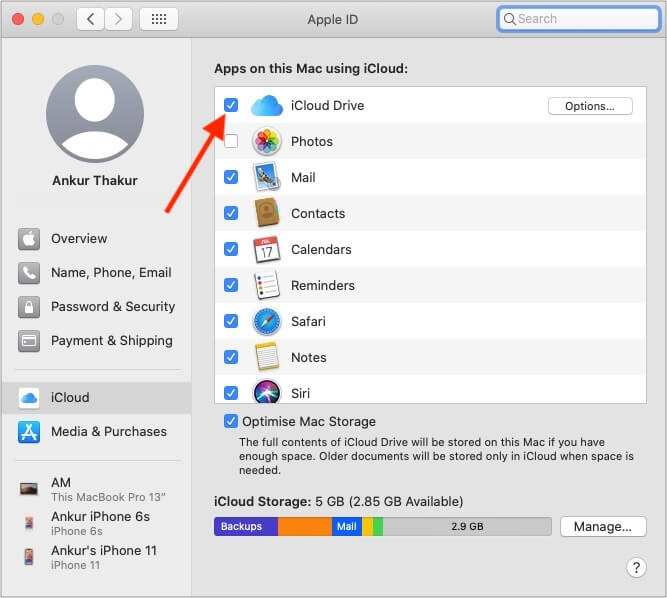Select Ankur's iPhone 11 device
The width and height of the screenshot is (667, 598).
click(x=97, y=557)
